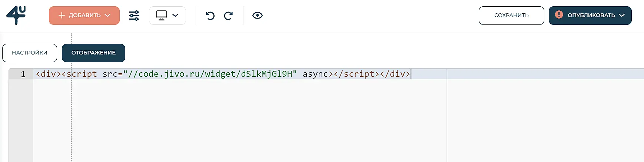Click the desktop monitor device icon
Screen dimensions: 644x162
point(162,15)
